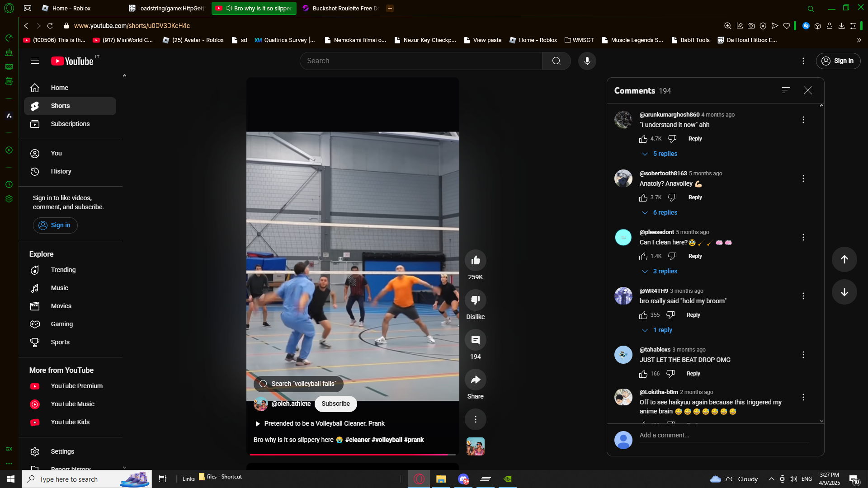This screenshot has height=488, width=868.
Task: Click Sign in button at top right
Action: pyautogui.click(x=838, y=61)
